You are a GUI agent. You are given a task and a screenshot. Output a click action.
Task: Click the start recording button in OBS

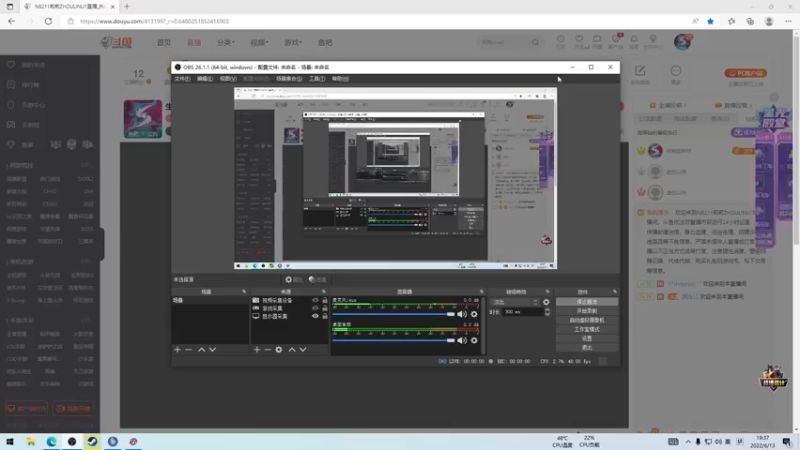click(x=587, y=311)
